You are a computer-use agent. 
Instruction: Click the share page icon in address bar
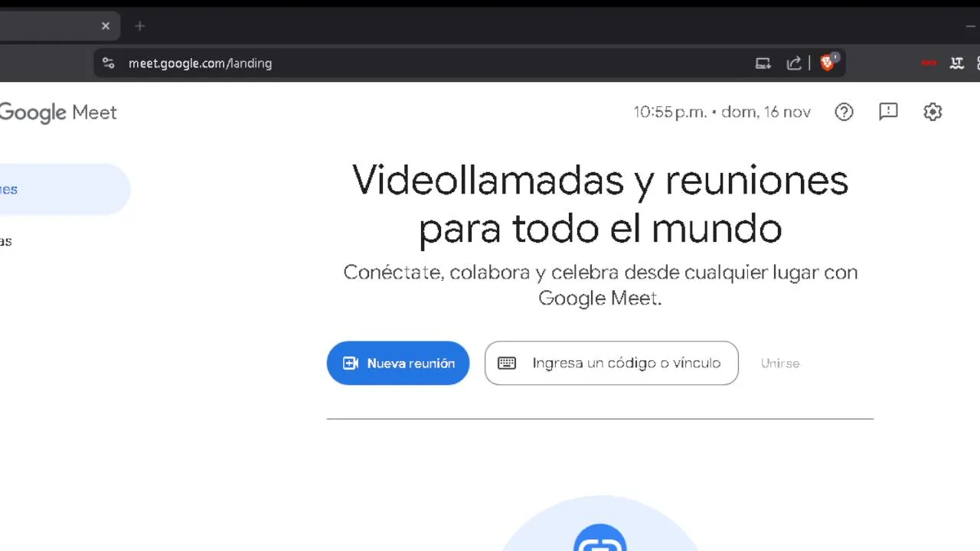[794, 64]
